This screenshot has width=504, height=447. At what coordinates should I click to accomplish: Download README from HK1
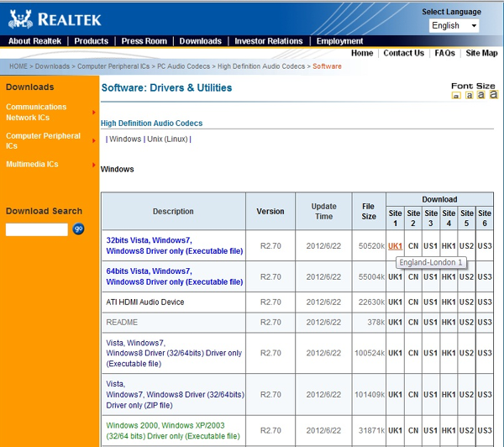pos(449,322)
